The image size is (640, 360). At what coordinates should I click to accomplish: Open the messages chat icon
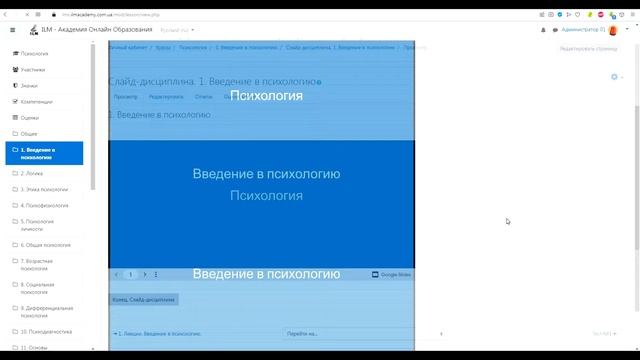(555, 30)
